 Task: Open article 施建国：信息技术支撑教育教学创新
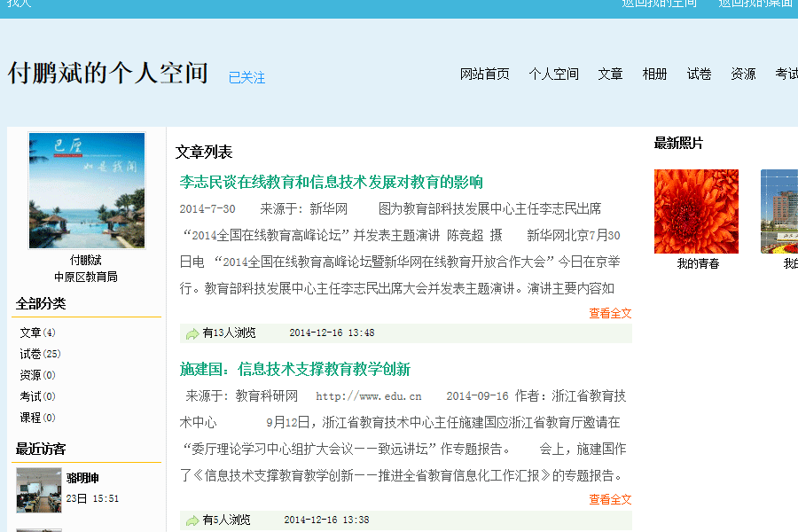(295, 370)
